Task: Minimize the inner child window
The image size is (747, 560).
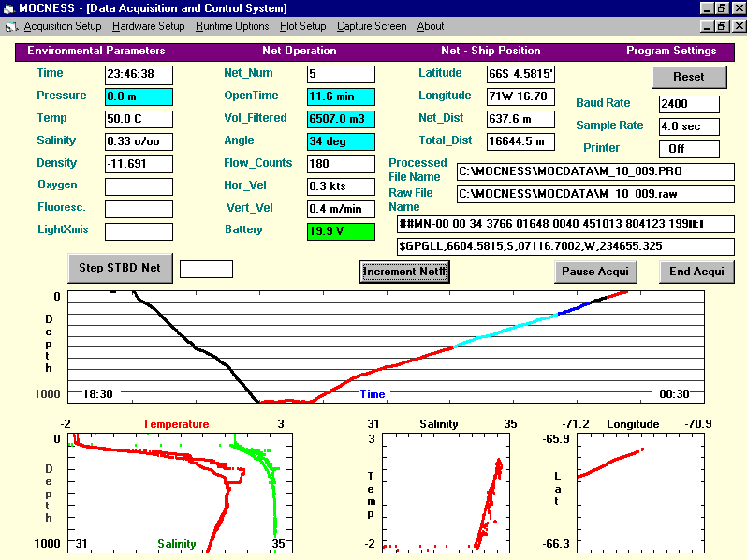Action: click(x=707, y=26)
